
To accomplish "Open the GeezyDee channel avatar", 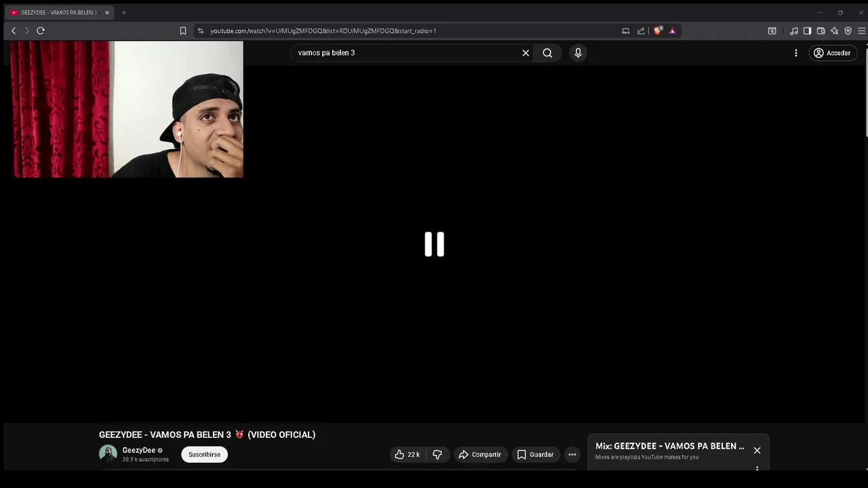I will (108, 454).
